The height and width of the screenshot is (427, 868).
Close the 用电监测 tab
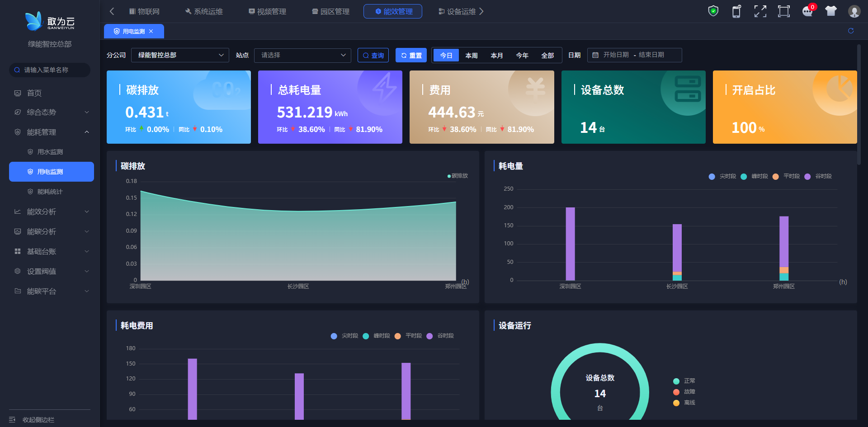pyautogui.click(x=151, y=31)
